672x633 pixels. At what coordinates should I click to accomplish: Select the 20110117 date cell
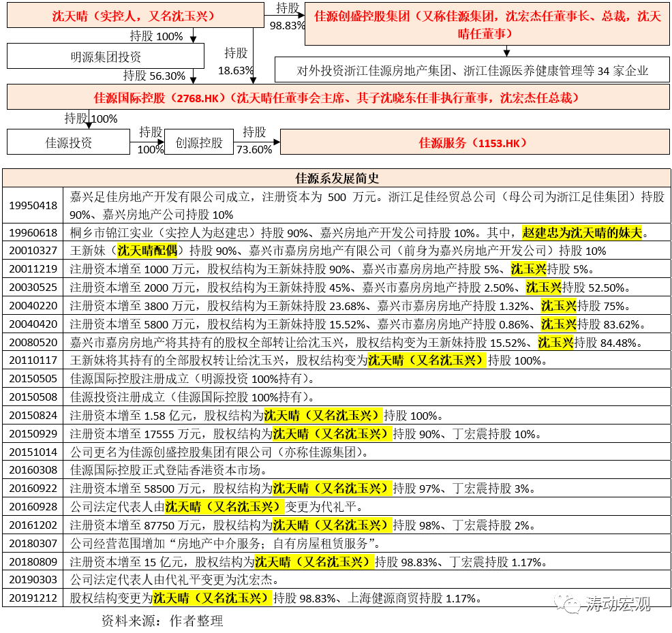[x=33, y=360]
